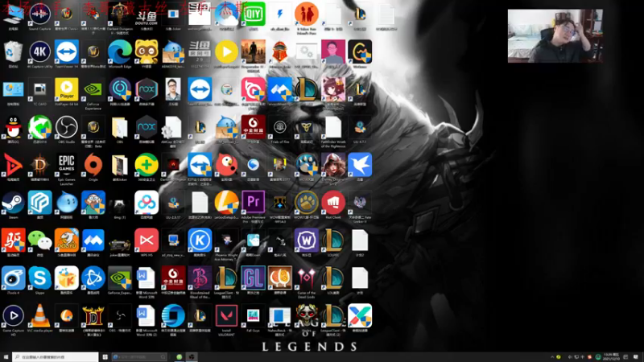Open VLC media player
Screen dimensions: 644x362
[39, 317]
